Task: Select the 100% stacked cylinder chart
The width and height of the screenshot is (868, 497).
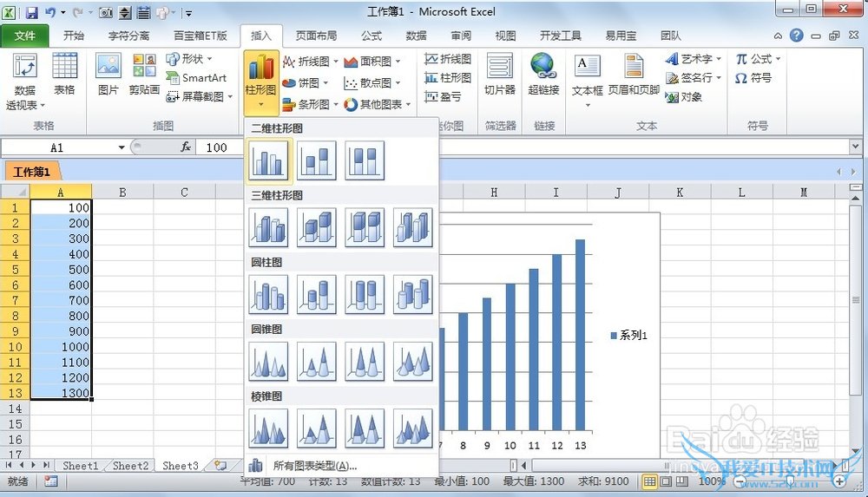Action: click(365, 294)
